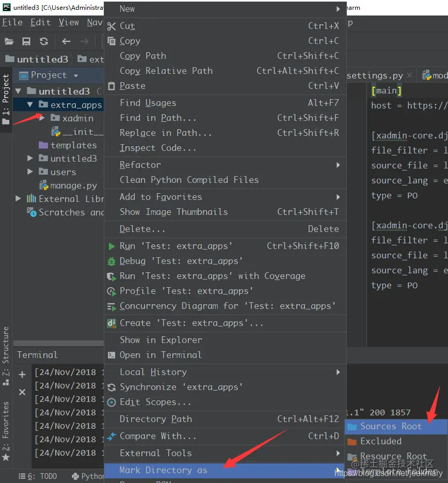Collapse the extra_apps folder
This screenshot has height=483, width=448.
pos(30,105)
